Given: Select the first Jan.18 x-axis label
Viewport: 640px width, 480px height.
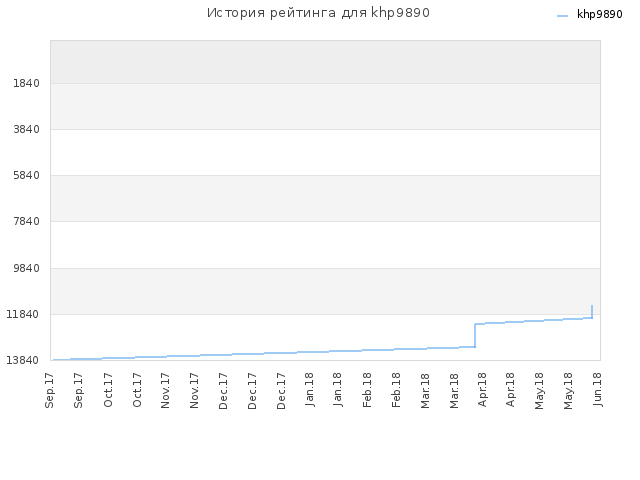Looking at the screenshot, I should [310, 389].
